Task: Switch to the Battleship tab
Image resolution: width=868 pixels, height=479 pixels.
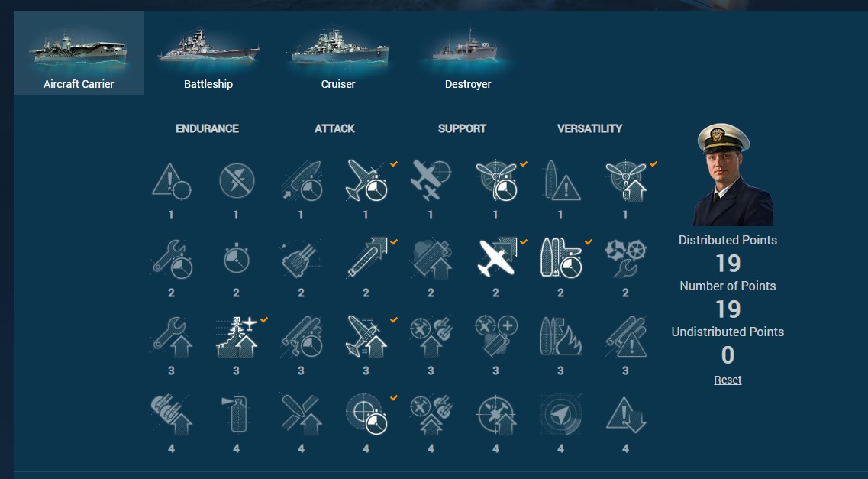Action: (208, 53)
